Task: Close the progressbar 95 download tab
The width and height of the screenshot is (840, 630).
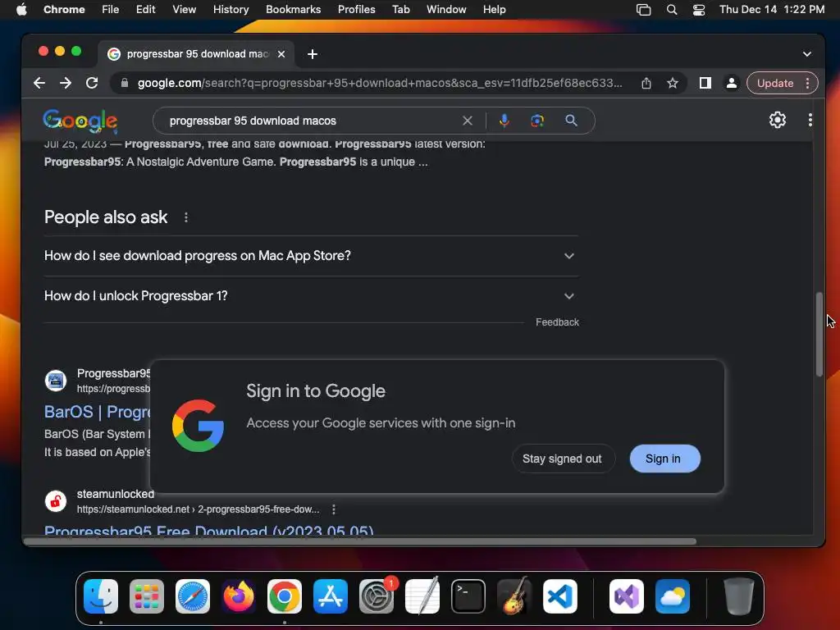Action: tap(281, 54)
